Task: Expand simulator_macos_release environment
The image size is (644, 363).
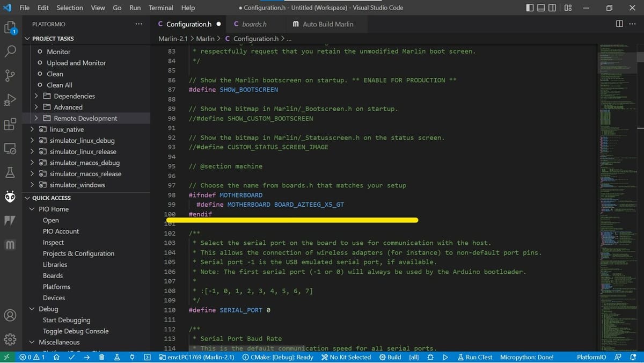Action: pos(32,174)
